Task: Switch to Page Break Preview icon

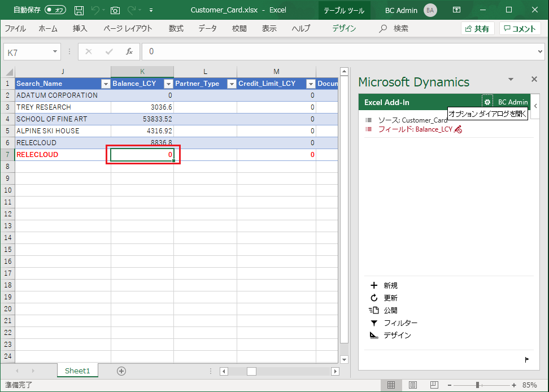Action: click(x=434, y=385)
